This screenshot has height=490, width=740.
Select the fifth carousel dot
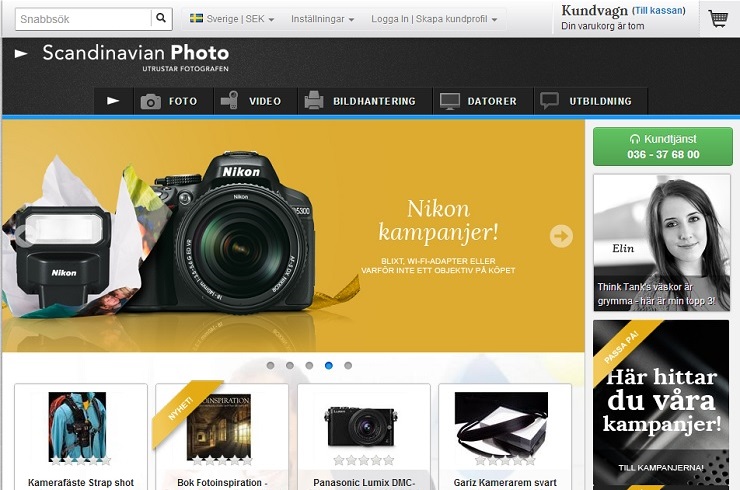point(348,365)
